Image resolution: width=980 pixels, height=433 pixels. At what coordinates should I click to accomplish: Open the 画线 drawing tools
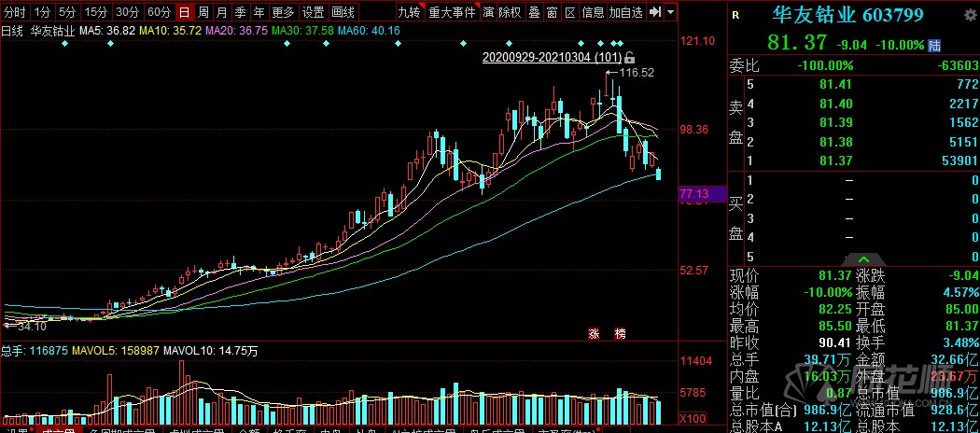(x=343, y=12)
